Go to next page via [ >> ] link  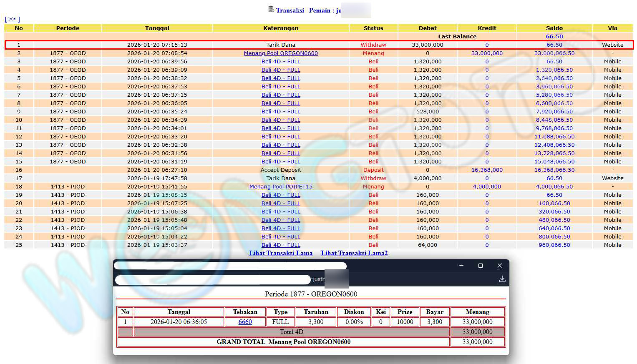click(x=12, y=19)
